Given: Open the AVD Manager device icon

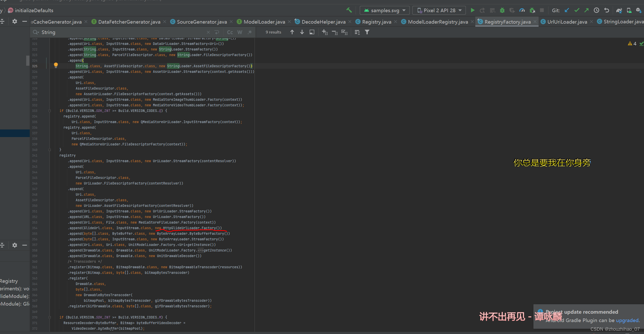Looking at the screenshot, I should [629, 10].
